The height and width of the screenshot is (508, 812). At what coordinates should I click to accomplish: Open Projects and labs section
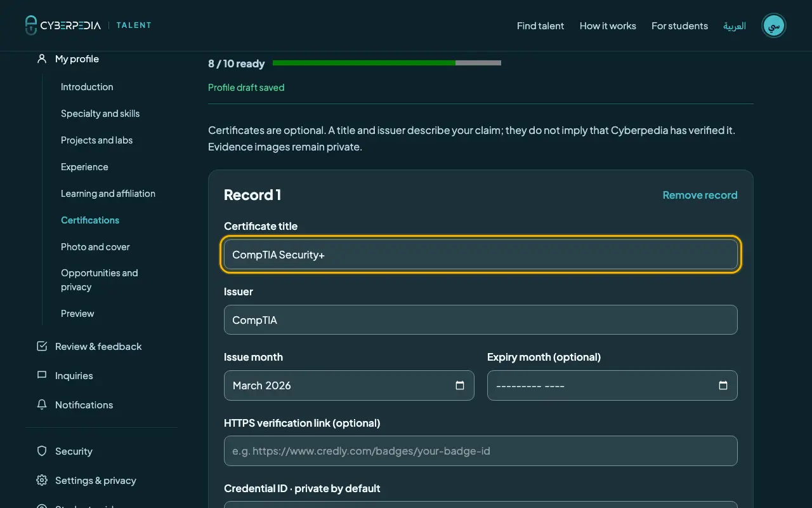pyautogui.click(x=96, y=140)
